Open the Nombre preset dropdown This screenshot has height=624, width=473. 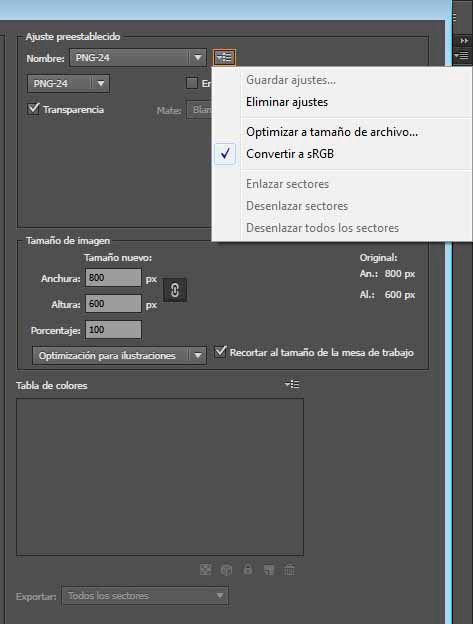pyautogui.click(x=138, y=58)
